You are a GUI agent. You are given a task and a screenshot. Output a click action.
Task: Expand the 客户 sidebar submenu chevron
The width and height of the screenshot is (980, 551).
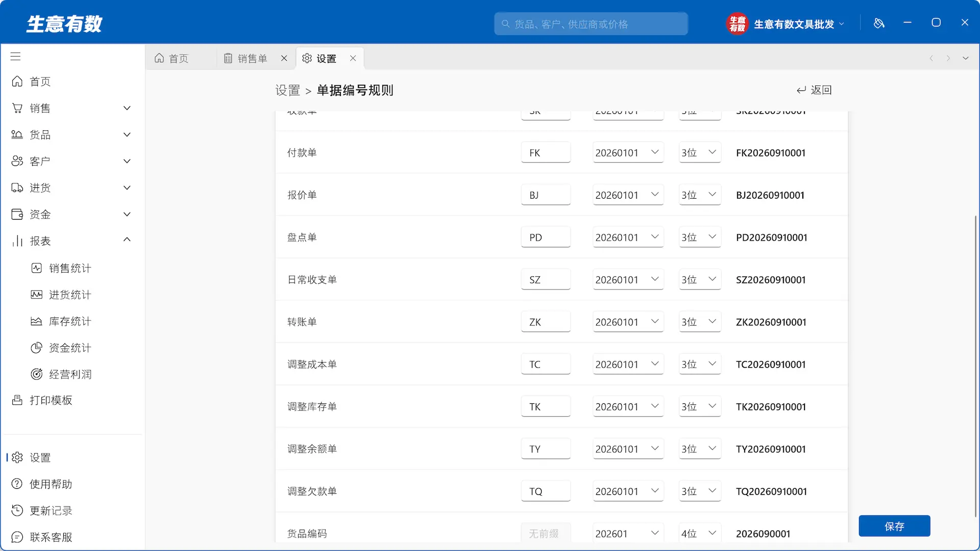pyautogui.click(x=127, y=161)
